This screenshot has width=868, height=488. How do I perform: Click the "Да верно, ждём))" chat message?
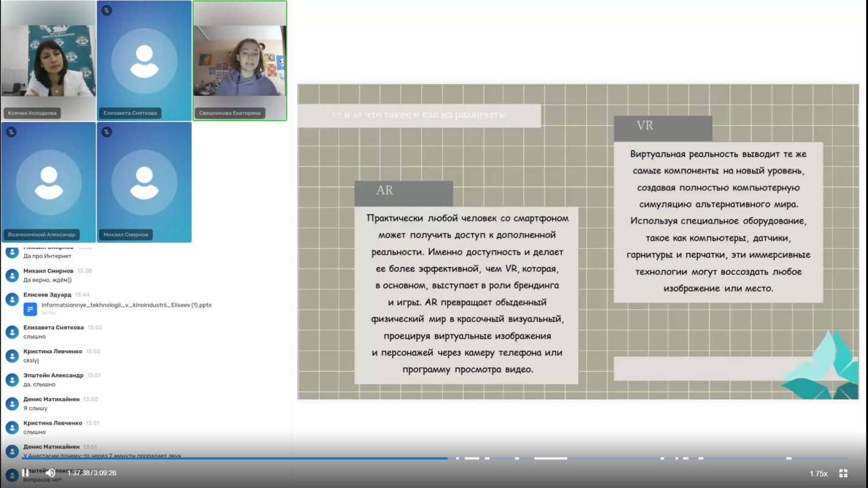pyautogui.click(x=47, y=280)
